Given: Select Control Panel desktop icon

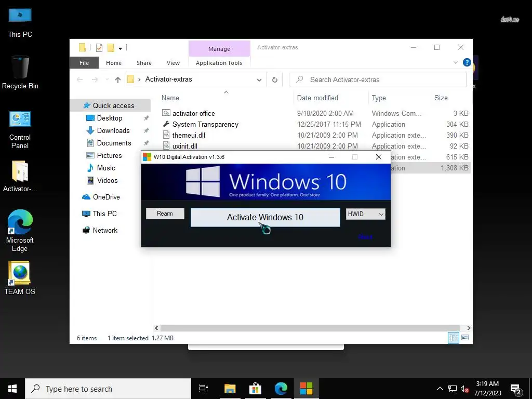Looking at the screenshot, I should pos(20,130).
